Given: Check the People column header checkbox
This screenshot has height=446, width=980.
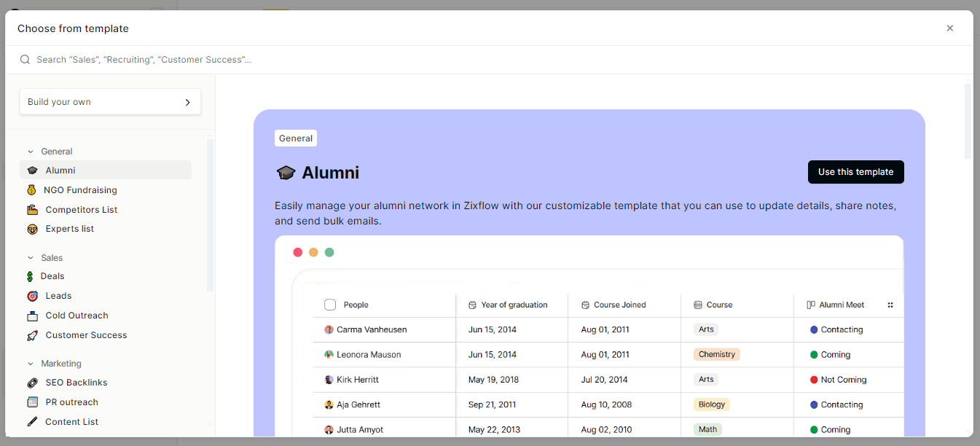Looking at the screenshot, I should click(x=329, y=305).
